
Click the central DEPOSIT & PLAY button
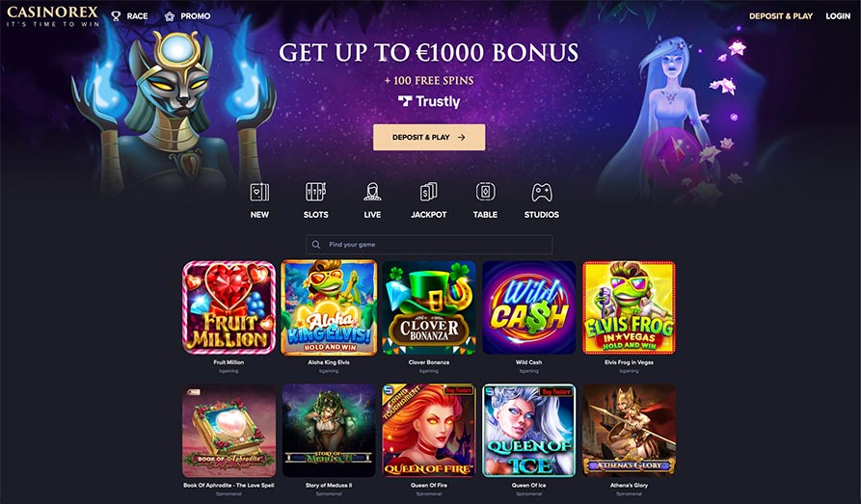click(x=429, y=137)
